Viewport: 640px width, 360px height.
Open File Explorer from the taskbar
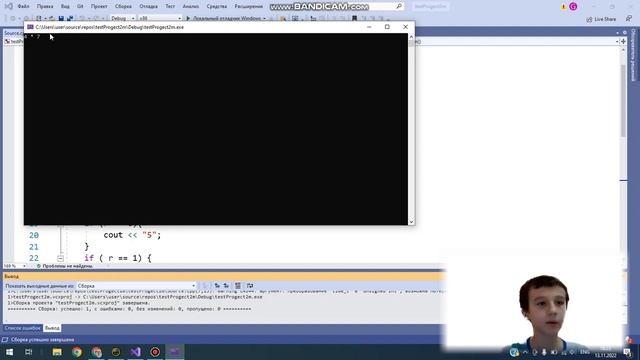click(57, 352)
